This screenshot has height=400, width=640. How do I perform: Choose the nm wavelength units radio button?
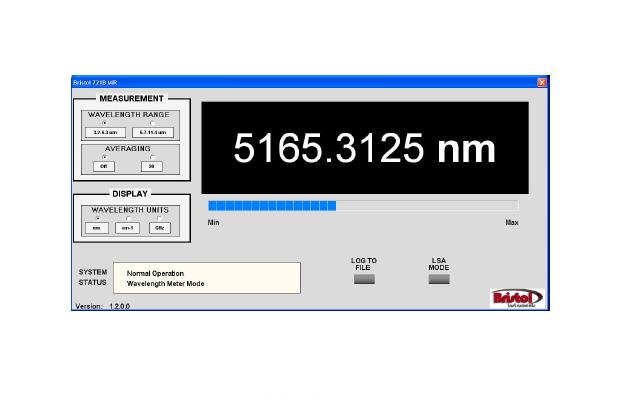pos(97,217)
